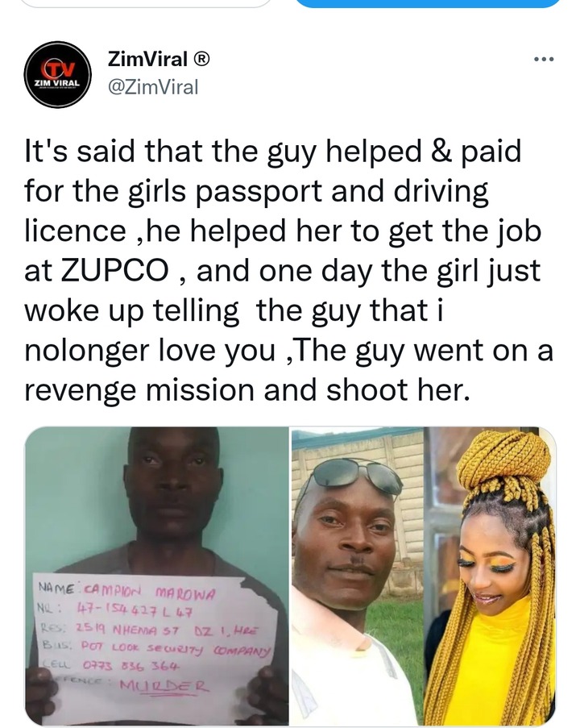Open the three-dot more options menu
Viewport: 580px width, 728px height.
[544, 59]
